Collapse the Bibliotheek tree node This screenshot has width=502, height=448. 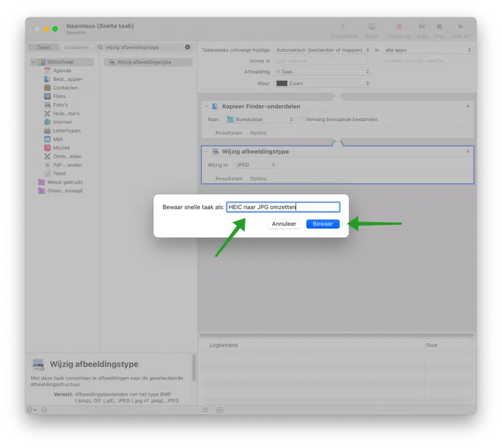point(33,62)
